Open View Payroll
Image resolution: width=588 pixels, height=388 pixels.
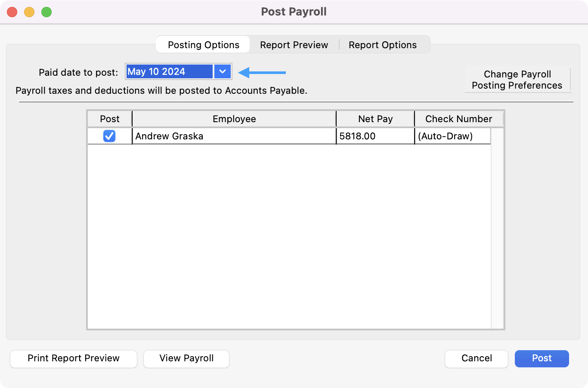tap(186, 358)
